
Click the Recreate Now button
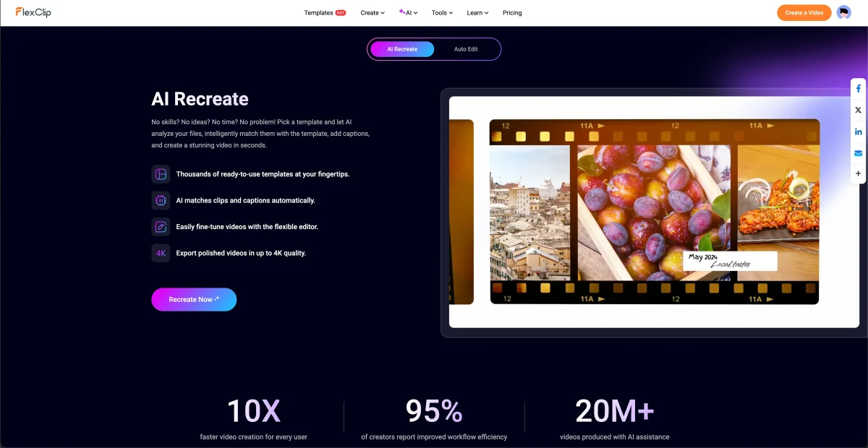point(194,299)
